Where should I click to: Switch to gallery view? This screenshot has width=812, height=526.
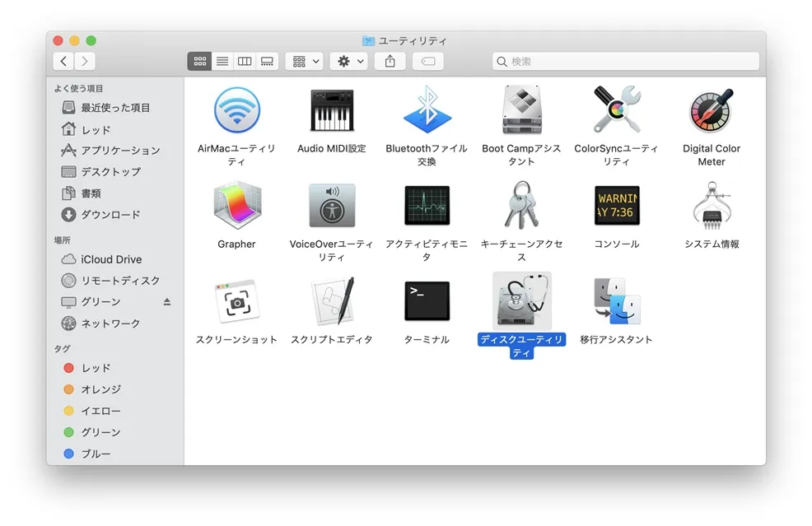[x=267, y=61]
